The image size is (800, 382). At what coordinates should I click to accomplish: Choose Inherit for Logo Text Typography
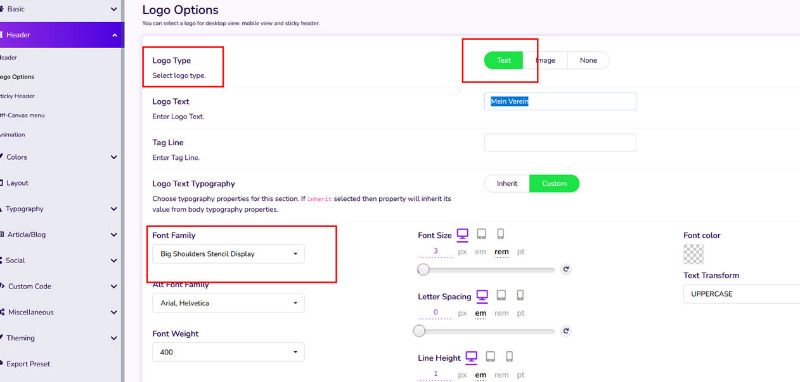coord(507,184)
